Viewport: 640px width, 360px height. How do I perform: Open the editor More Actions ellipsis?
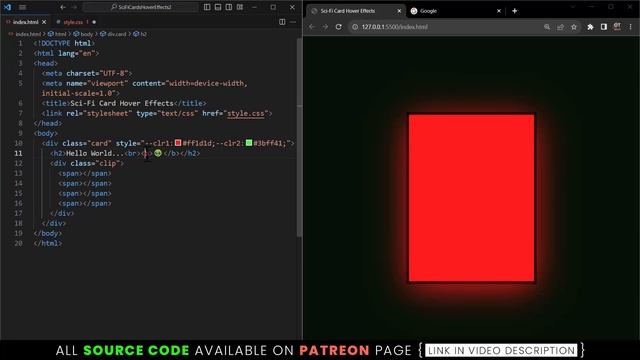(x=293, y=22)
